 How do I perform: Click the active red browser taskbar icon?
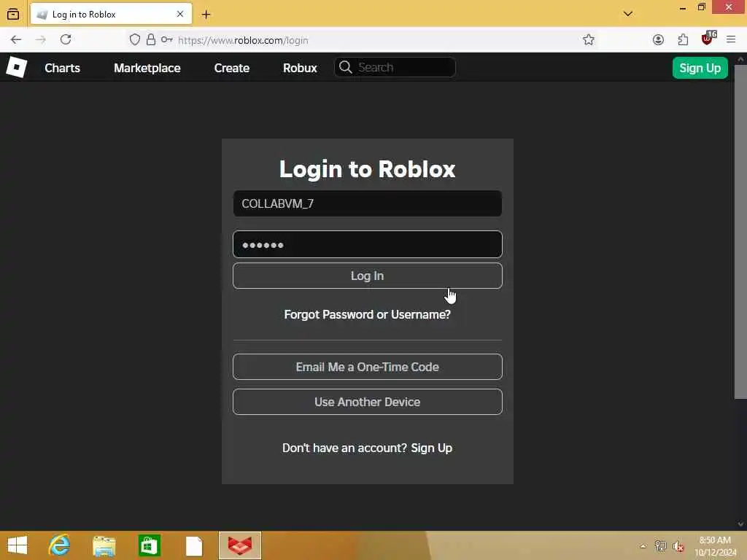(x=240, y=545)
